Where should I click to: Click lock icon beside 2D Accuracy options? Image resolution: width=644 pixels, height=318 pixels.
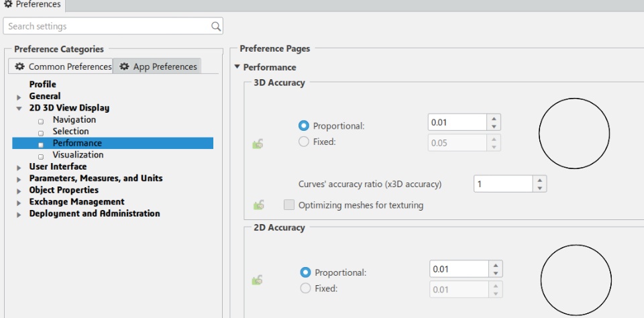pos(257,279)
